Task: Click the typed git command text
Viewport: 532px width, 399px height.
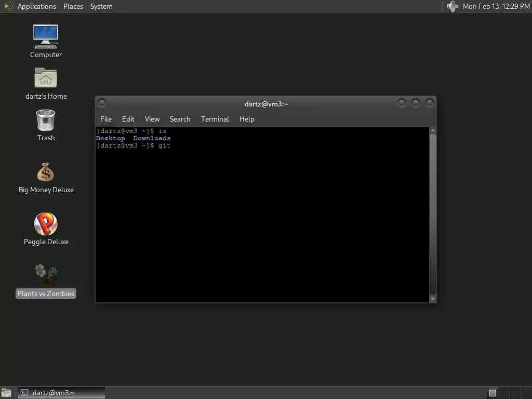Action: point(165,145)
